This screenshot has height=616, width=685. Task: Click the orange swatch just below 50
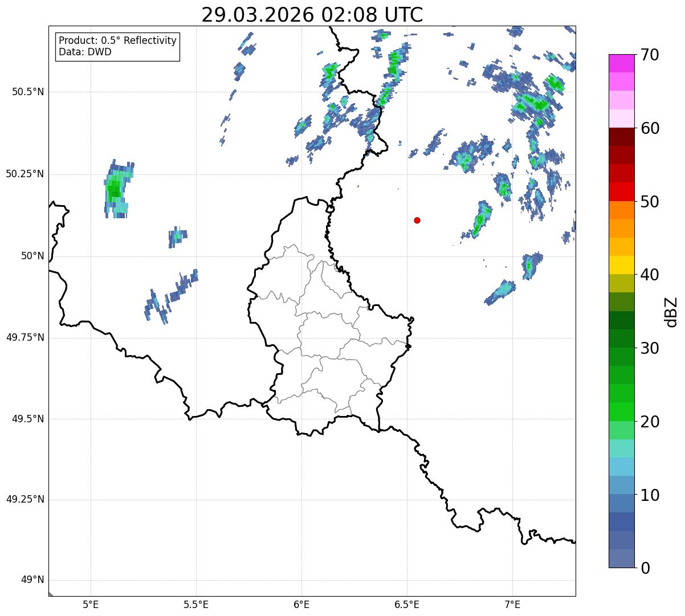(x=622, y=210)
